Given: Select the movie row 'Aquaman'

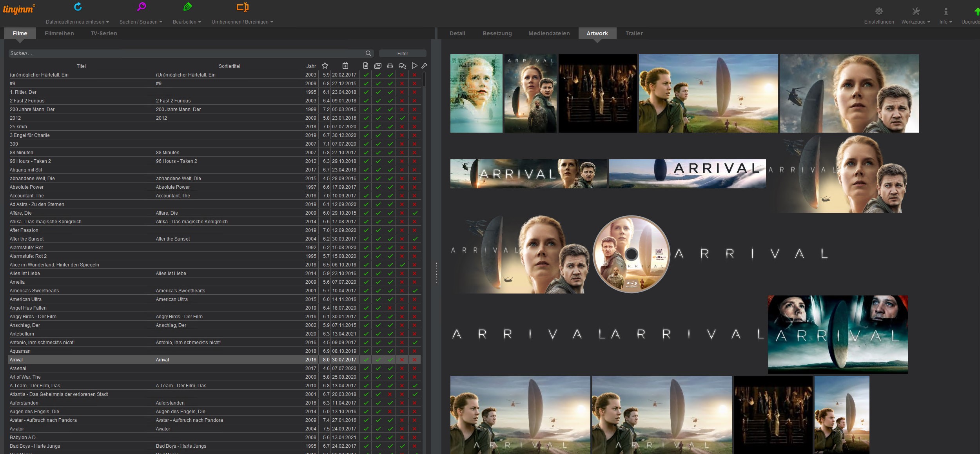Looking at the screenshot, I should 214,351.
